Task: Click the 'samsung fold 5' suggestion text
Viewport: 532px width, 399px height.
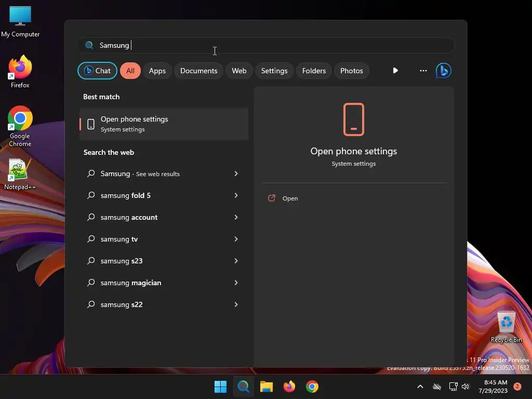Action: (x=126, y=195)
